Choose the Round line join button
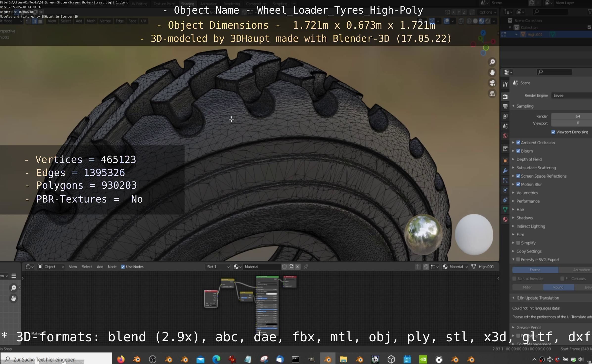This screenshot has width=592, height=364. coord(558,287)
